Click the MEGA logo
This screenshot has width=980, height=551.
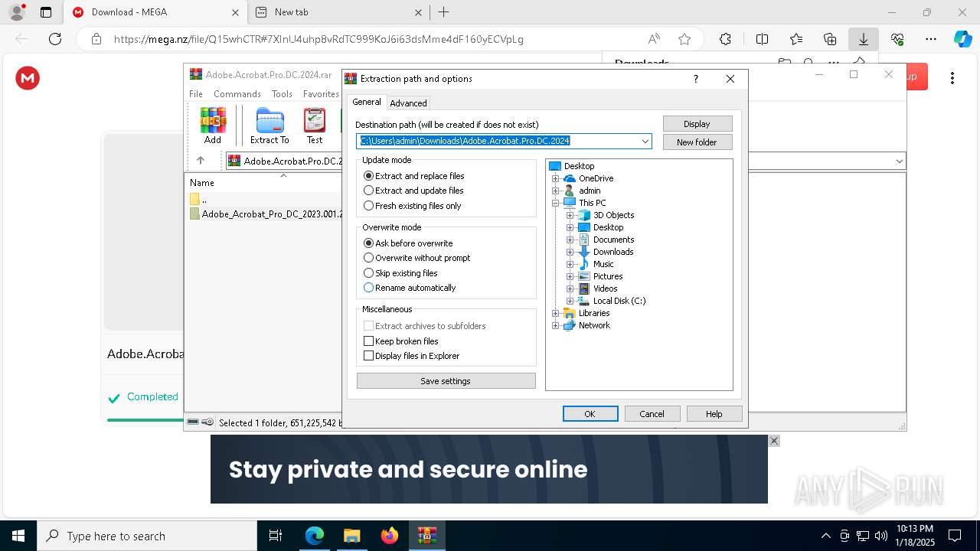click(28, 77)
